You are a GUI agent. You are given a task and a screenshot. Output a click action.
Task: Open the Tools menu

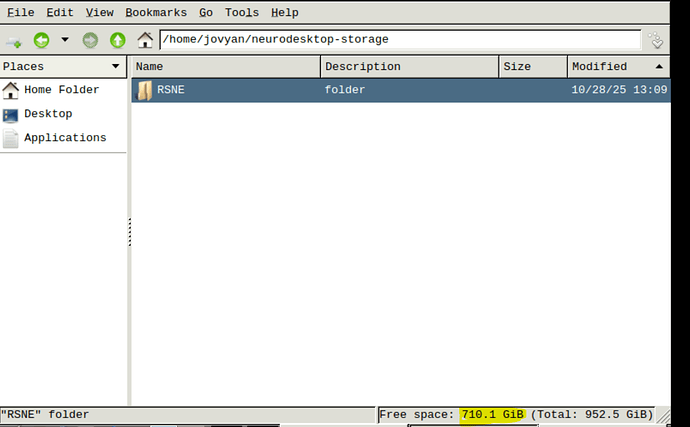pos(242,12)
